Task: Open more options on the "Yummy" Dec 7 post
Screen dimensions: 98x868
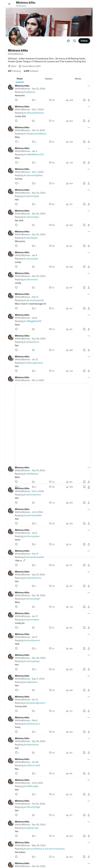Action: point(89,169)
